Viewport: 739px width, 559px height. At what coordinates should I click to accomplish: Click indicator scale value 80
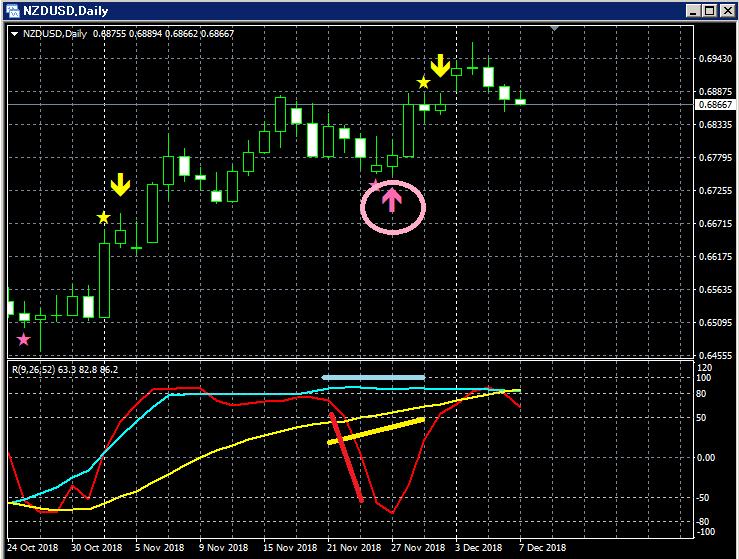point(701,394)
